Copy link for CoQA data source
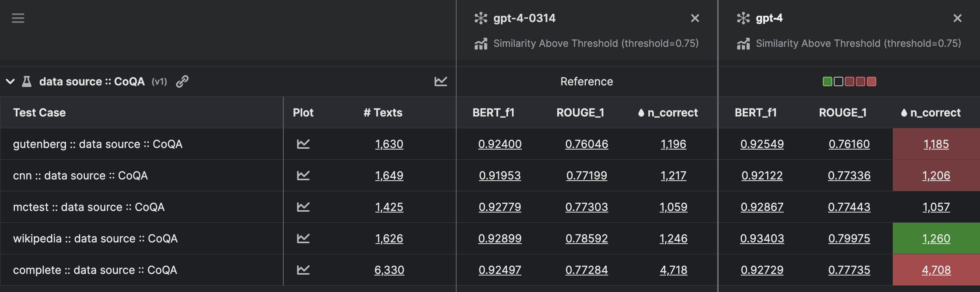This screenshot has width=980, height=292. coord(182,81)
